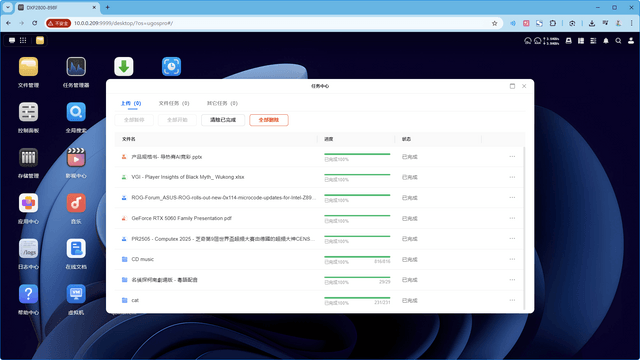Open a new browser tab with the plus button
The image size is (640, 360).
tap(108, 7)
